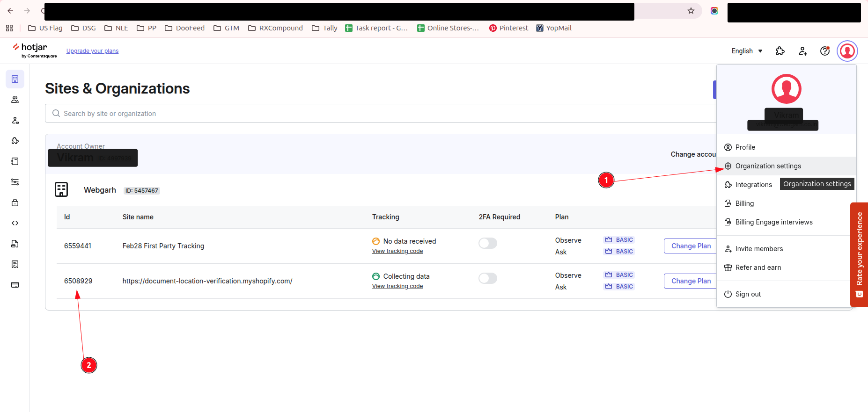Open the invoices list sidebar icon
Screen dimensions: 868x412
tap(15, 264)
